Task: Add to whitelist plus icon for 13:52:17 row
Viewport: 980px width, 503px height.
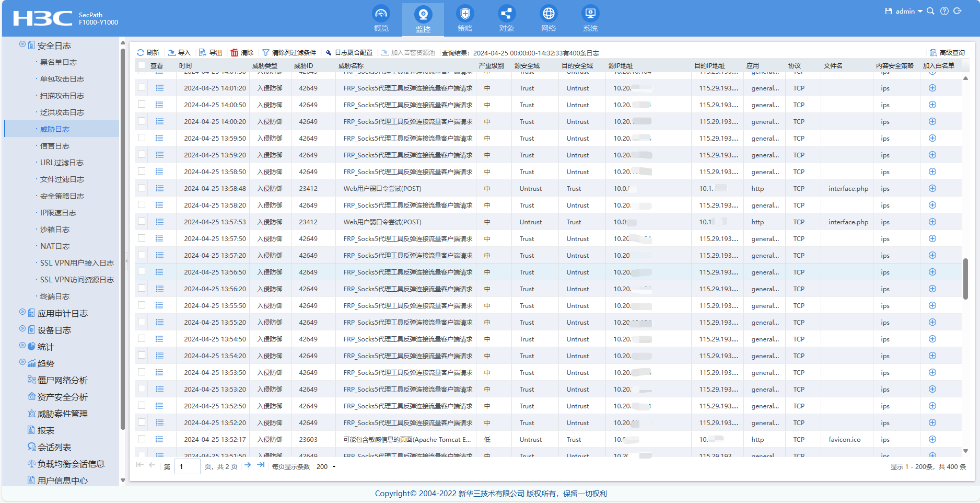Action: click(932, 439)
